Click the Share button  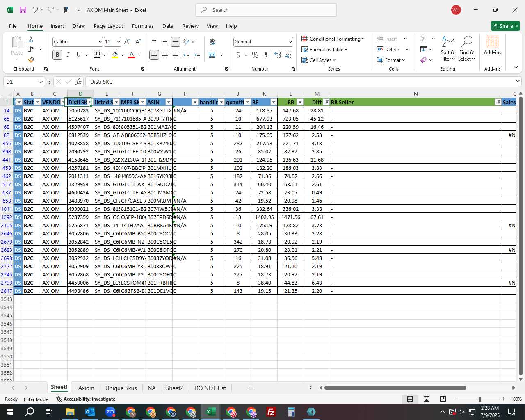(505, 26)
